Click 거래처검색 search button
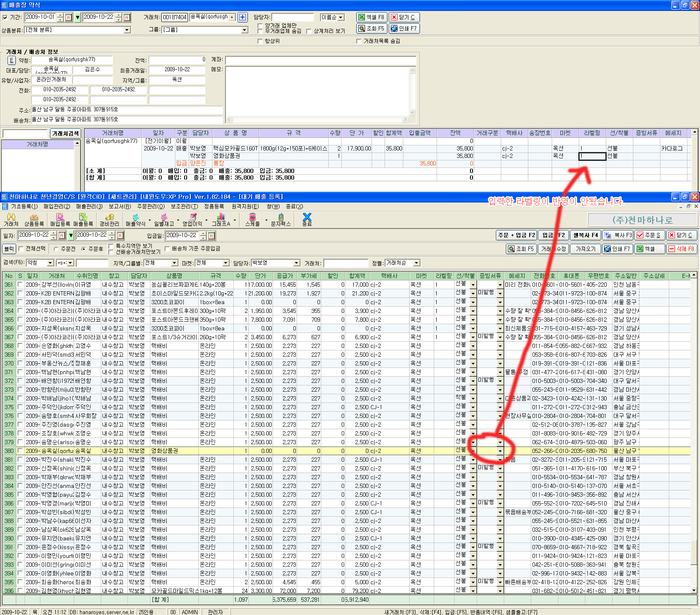Screen dimensions: 700x615 click(65, 133)
